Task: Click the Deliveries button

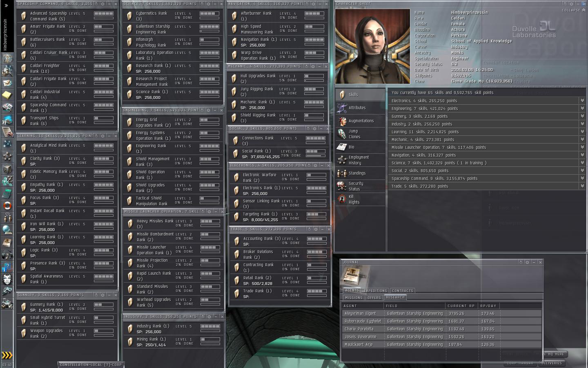Action: point(552,363)
